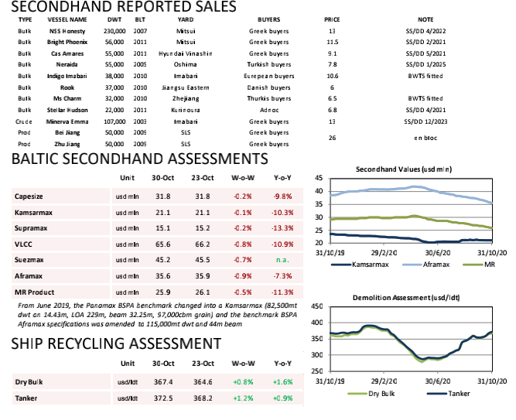
Task: Select the PRICE column header
Action: (332, 18)
